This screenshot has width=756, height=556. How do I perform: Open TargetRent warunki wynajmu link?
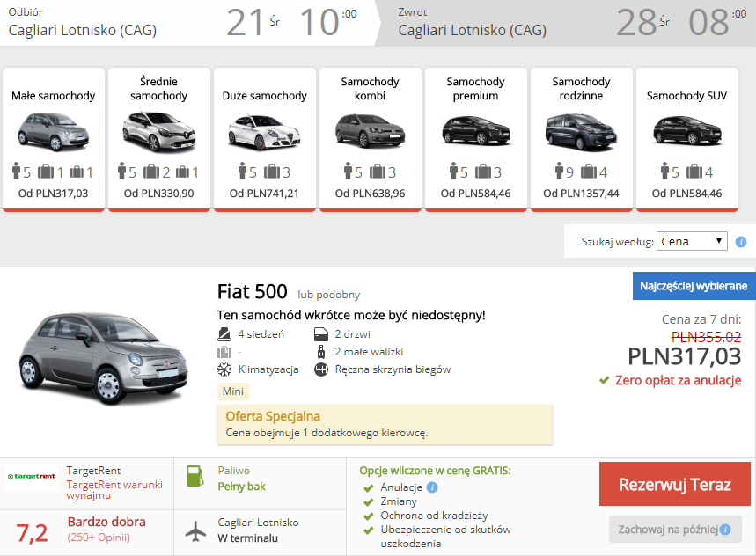click(x=114, y=489)
